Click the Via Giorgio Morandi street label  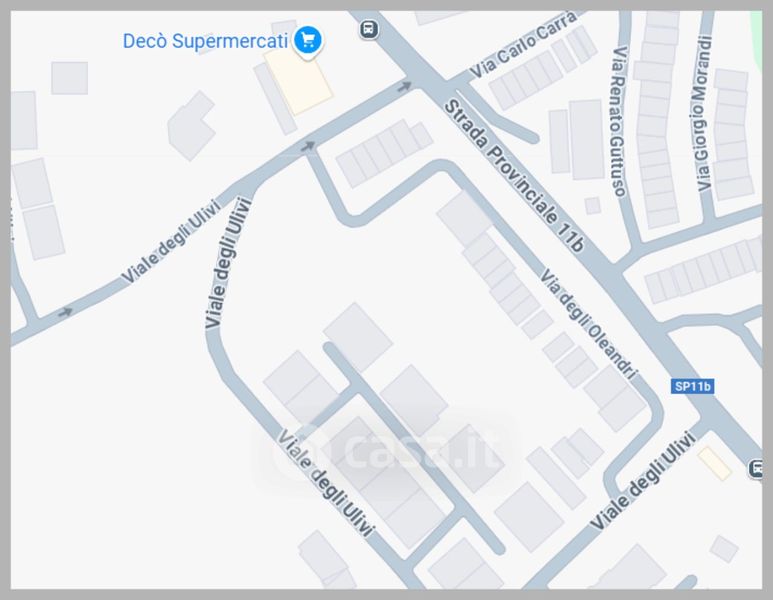(x=703, y=113)
